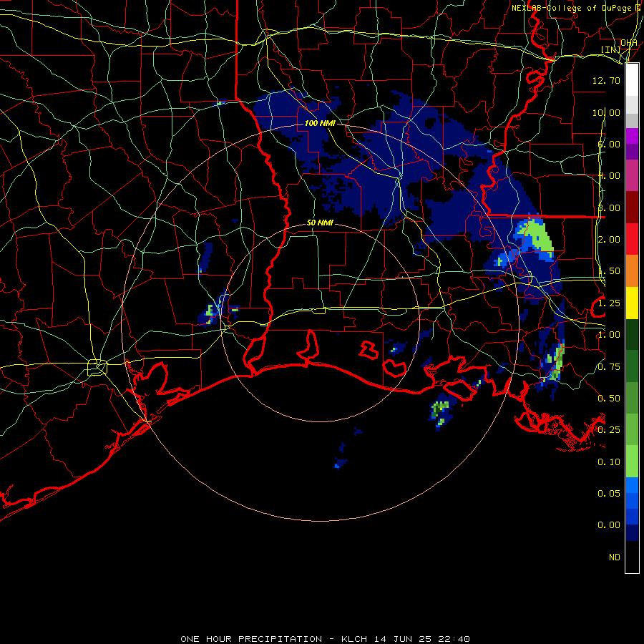The height and width of the screenshot is (644, 644).
Task: Click the 0.05 legend value
Action: click(x=609, y=493)
